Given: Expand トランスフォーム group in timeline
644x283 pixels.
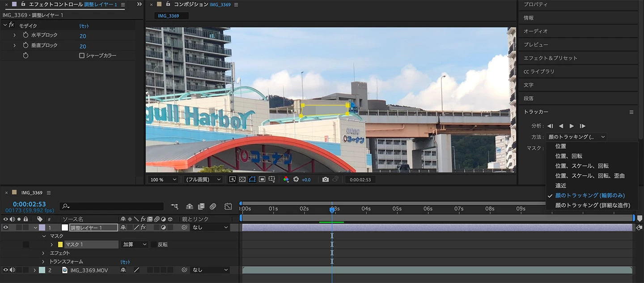Looking at the screenshot, I should tap(43, 262).
